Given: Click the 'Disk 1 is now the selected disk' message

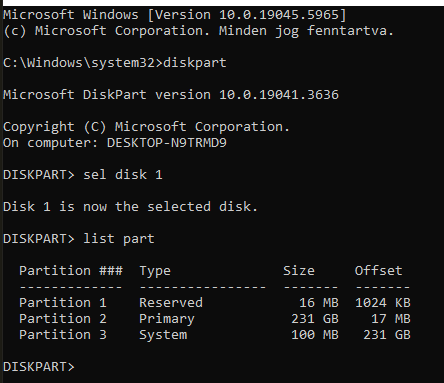Looking at the screenshot, I should (130, 207).
